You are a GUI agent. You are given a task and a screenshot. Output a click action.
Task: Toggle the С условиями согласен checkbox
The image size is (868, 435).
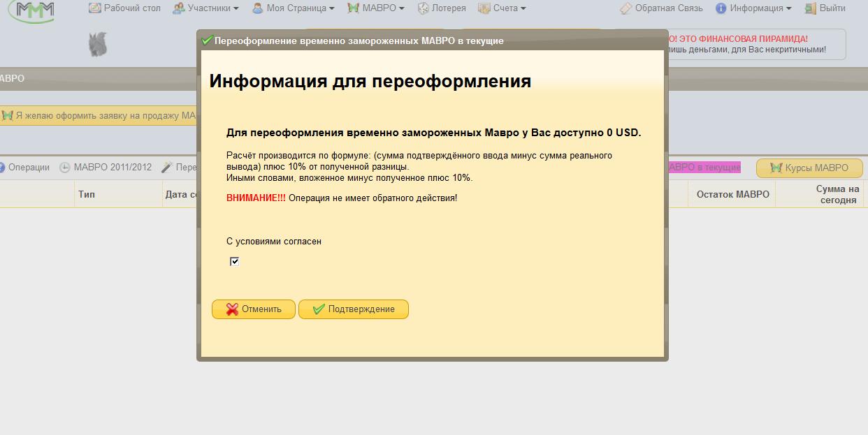click(235, 261)
